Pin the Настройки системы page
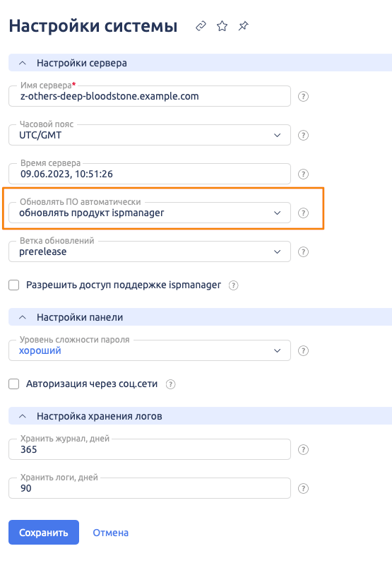 tap(244, 26)
